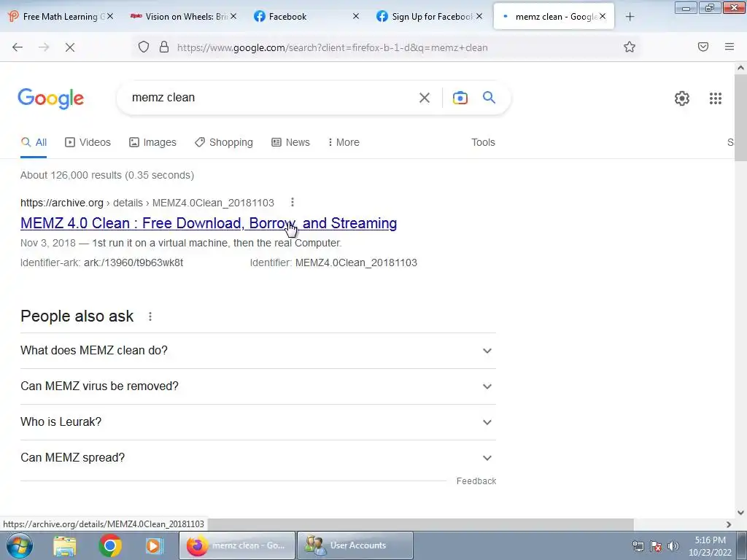Launch Windows Media Player from taskbar

pos(154,545)
